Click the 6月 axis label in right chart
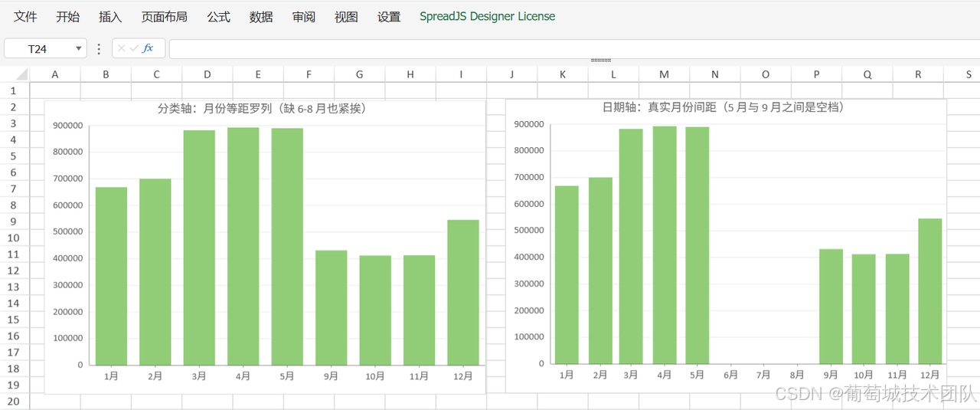The height and width of the screenshot is (410, 980). (730, 375)
